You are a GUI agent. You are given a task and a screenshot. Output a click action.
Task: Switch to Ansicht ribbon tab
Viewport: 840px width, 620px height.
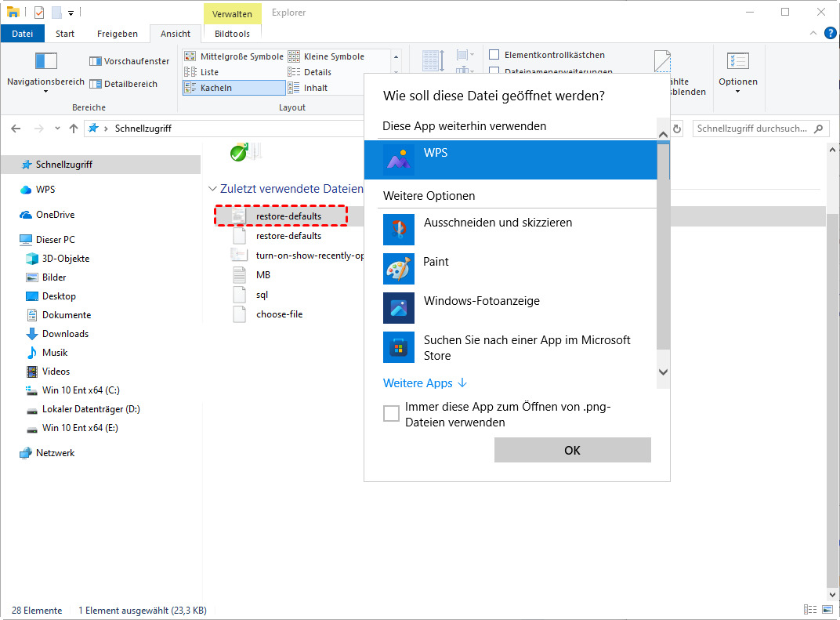pos(176,33)
